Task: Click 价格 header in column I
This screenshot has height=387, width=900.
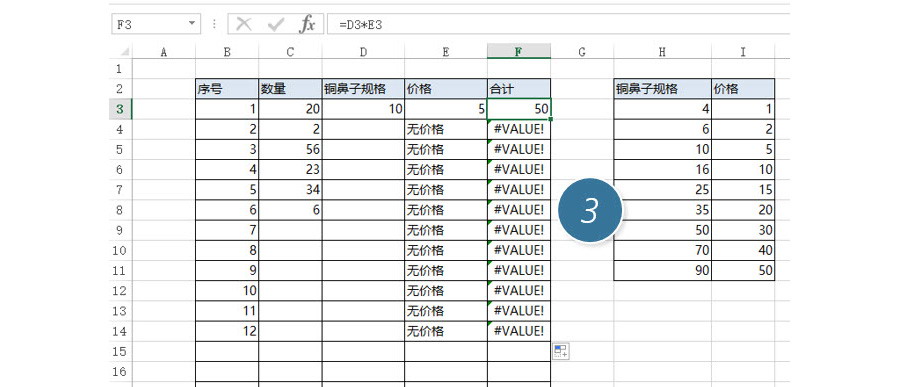Action: tap(743, 89)
